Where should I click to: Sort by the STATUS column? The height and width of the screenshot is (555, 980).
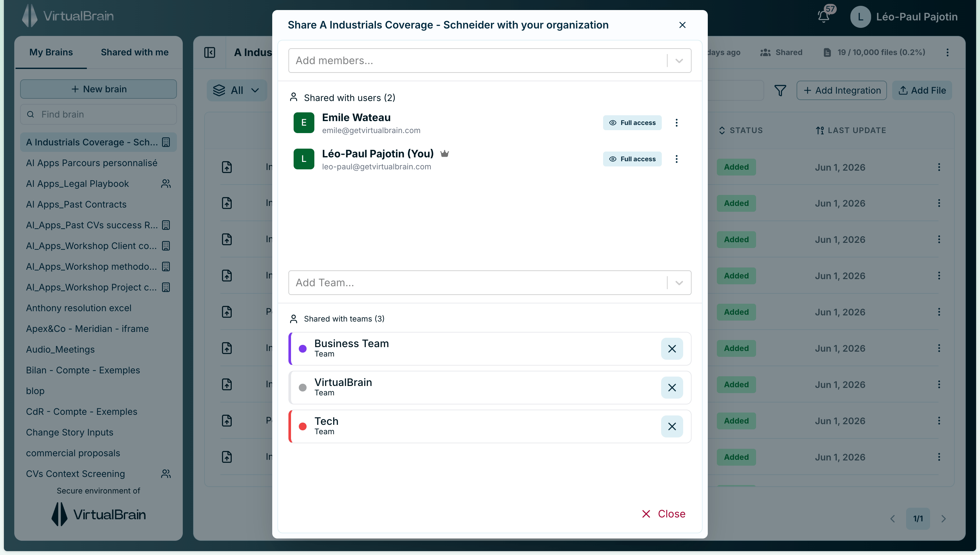[x=741, y=130]
